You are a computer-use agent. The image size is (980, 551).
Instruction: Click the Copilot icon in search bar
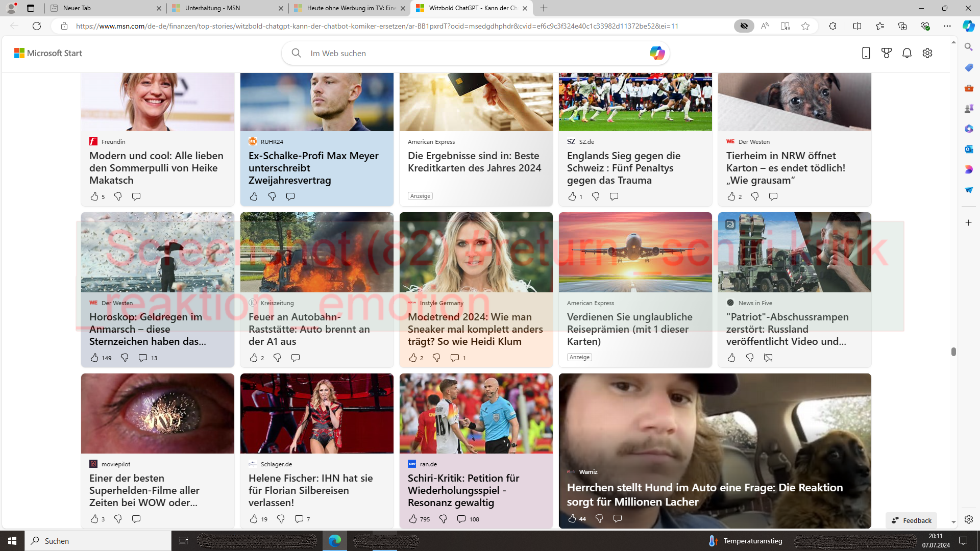click(x=657, y=53)
